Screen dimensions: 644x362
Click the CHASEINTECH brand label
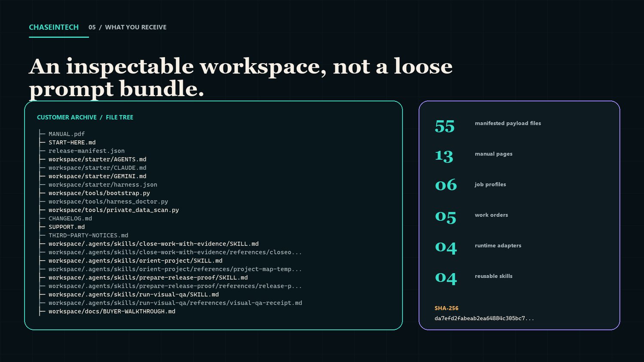[54, 27]
